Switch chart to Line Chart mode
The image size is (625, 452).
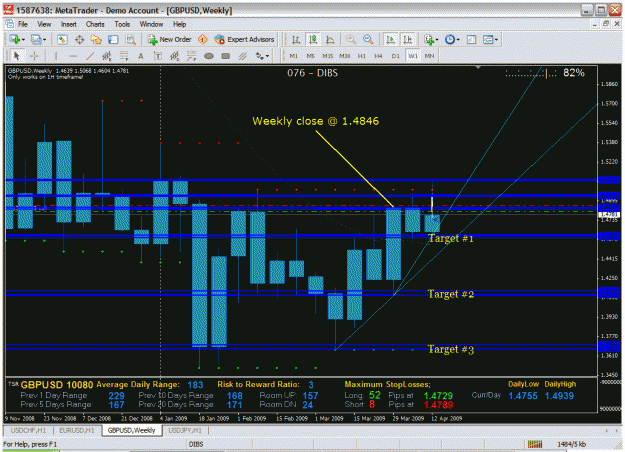point(330,39)
